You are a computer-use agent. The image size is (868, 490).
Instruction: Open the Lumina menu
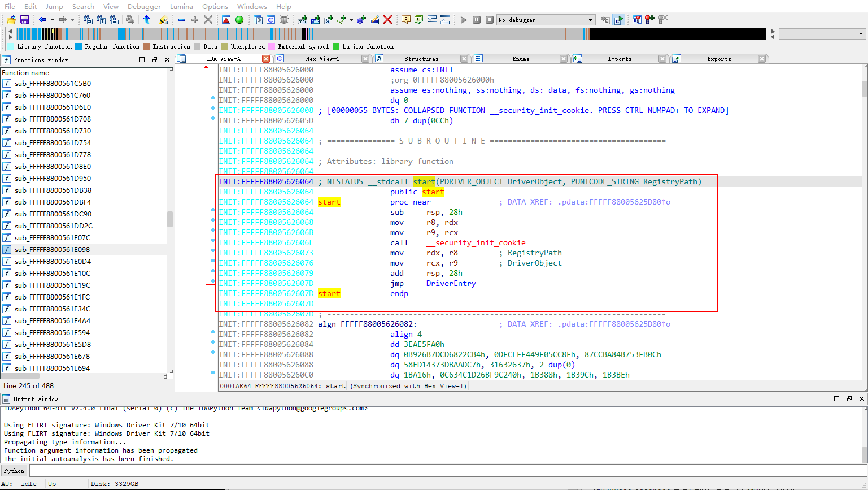(x=181, y=6)
